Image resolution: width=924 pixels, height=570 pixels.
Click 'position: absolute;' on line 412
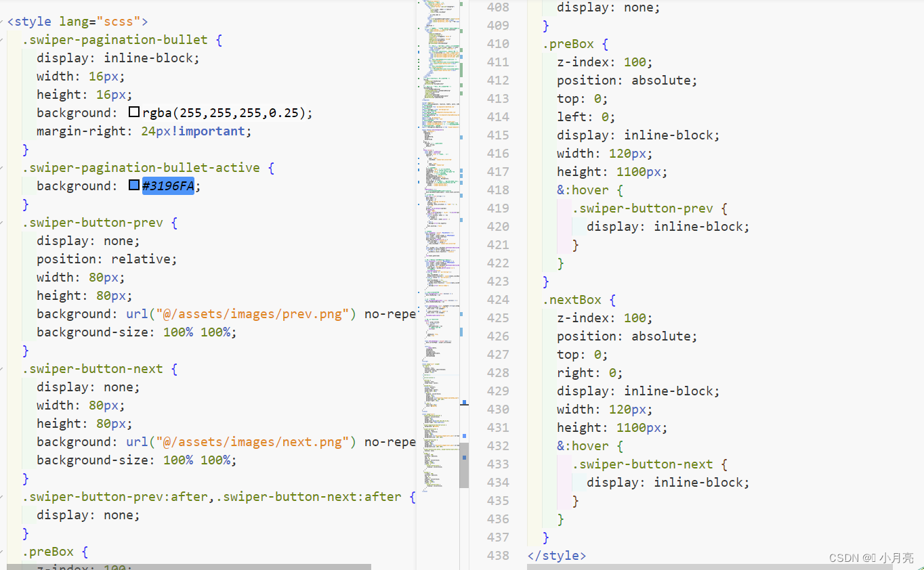pyautogui.click(x=627, y=81)
